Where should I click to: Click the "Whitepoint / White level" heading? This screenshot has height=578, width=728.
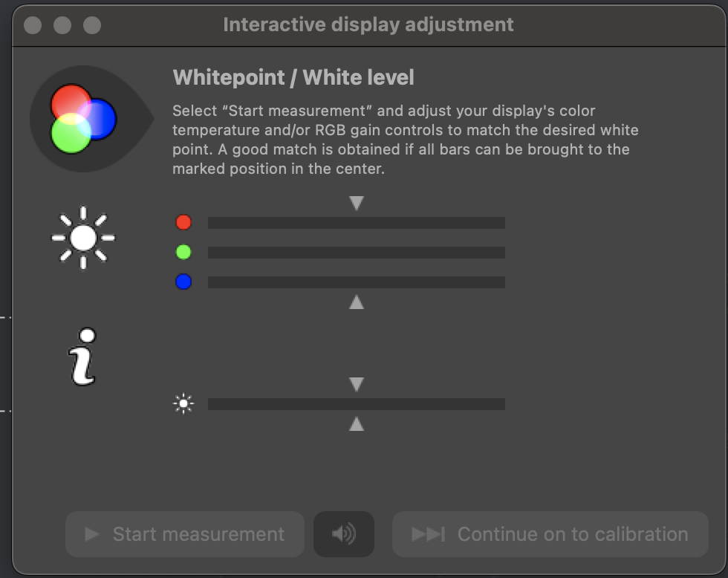coord(293,77)
